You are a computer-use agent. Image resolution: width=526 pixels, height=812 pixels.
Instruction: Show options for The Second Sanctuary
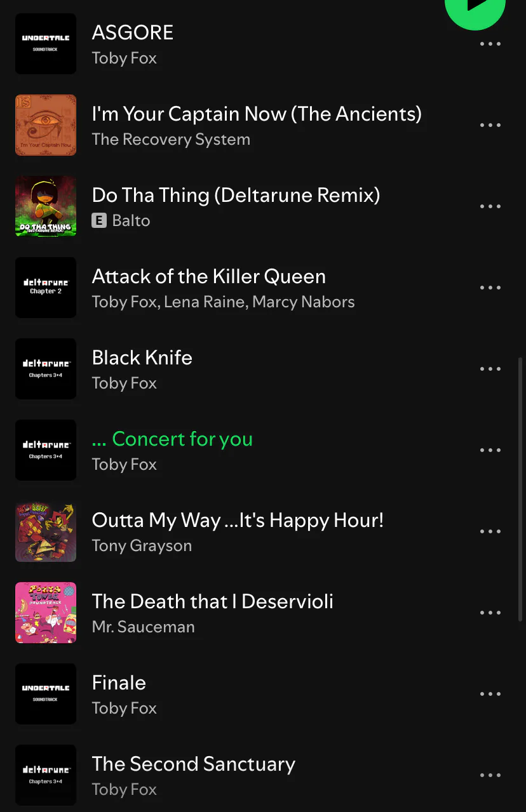tap(490, 775)
